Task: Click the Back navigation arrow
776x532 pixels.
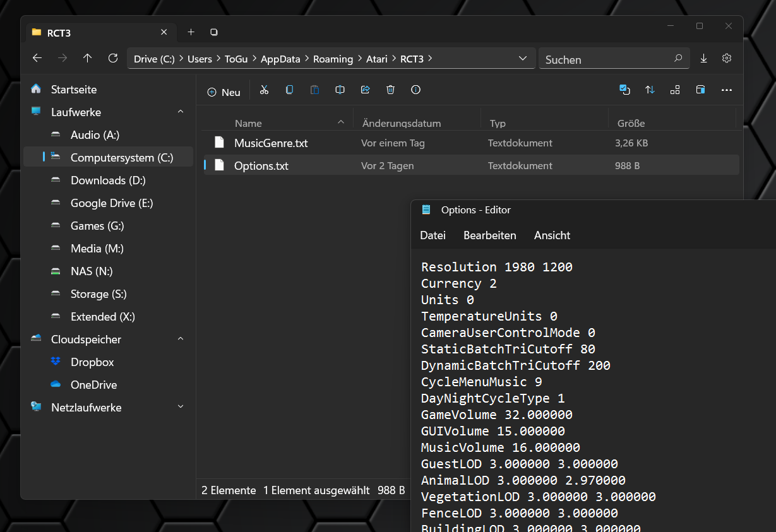Action: [x=37, y=59]
